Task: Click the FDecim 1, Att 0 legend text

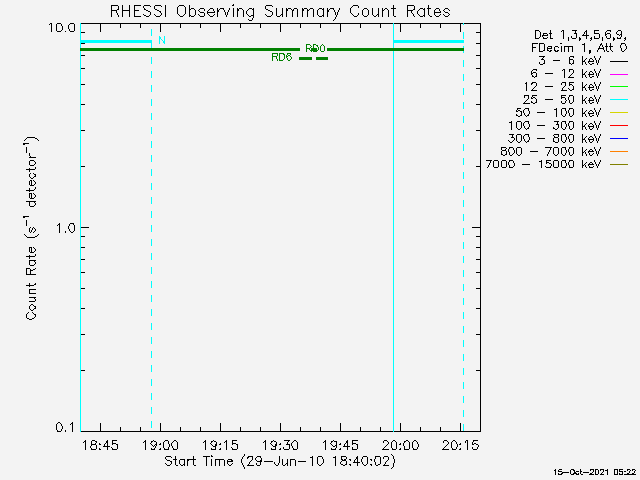Action: (579, 48)
